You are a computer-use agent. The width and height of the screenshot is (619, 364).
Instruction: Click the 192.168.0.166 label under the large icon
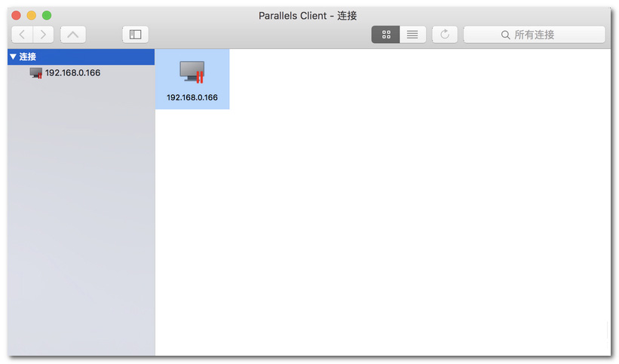click(192, 97)
